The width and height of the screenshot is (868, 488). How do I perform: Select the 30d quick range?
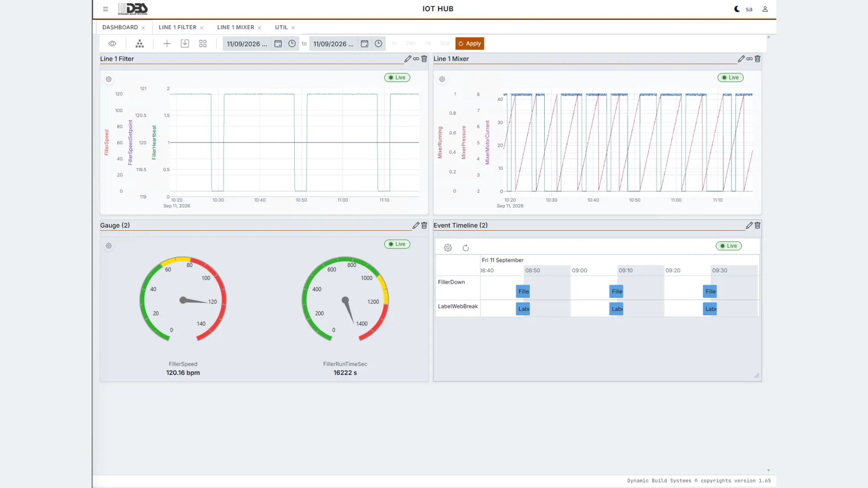click(445, 43)
